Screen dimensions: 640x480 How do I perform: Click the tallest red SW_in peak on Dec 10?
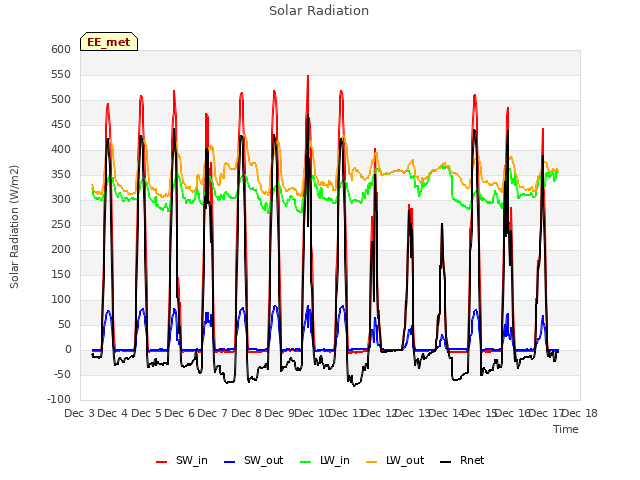pyautogui.click(x=308, y=76)
